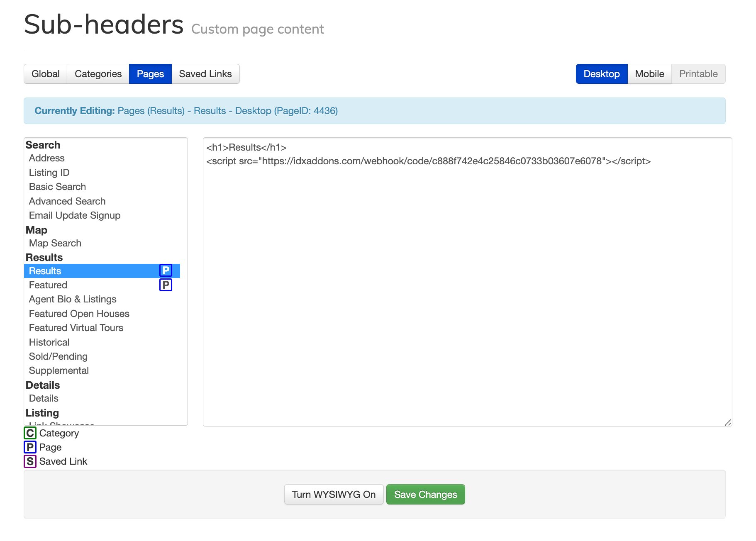Image resolution: width=756 pixels, height=541 pixels.
Task: Turn WYSIWYG editor on
Action: (334, 495)
